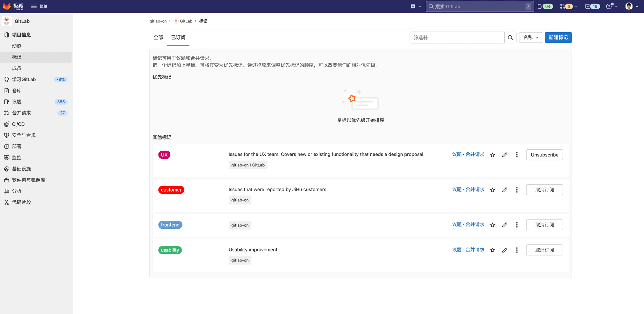Open 合并请求 link for UX label
644x314 pixels.
pyautogui.click(x=475, y=155)
